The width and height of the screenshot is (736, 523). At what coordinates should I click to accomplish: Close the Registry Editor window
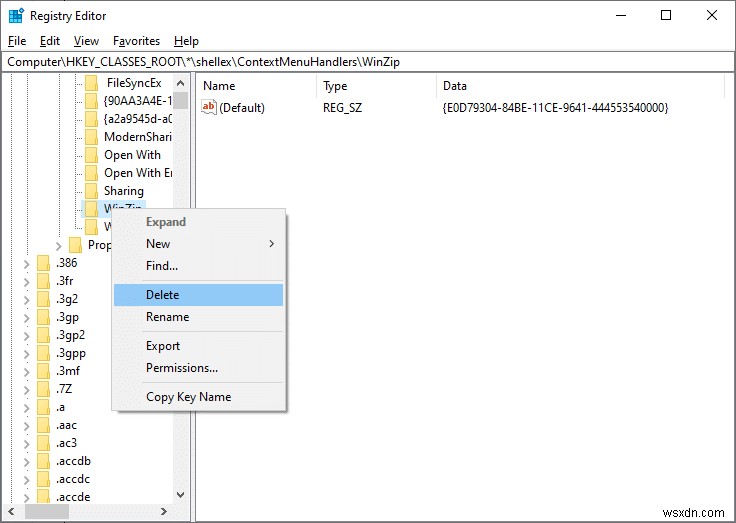pyautogui.click(x=712, y=15)
